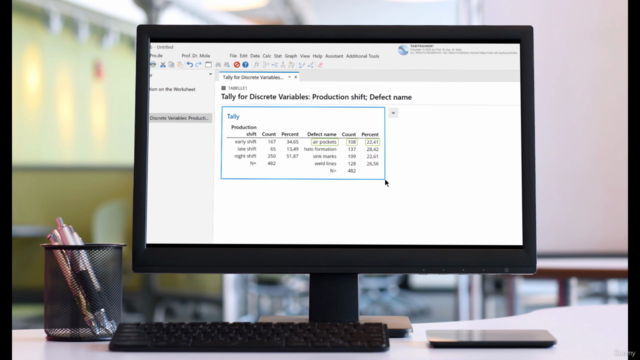This screenshot has width=640, height=360.
Task: Click the air pockets count 108
Action: 351,142
